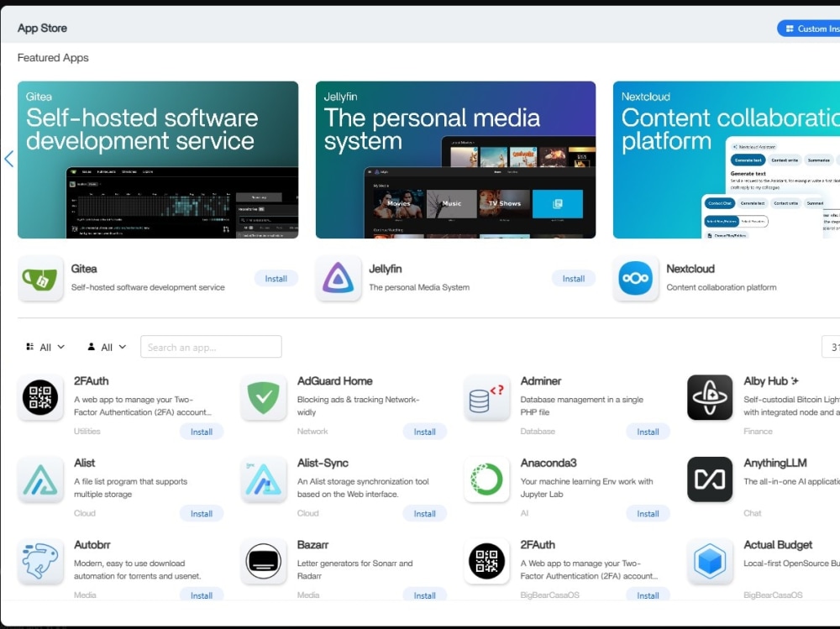Click the Bazarr app title
The height and width of the screenshot is (629, 840).
[312, 545]
